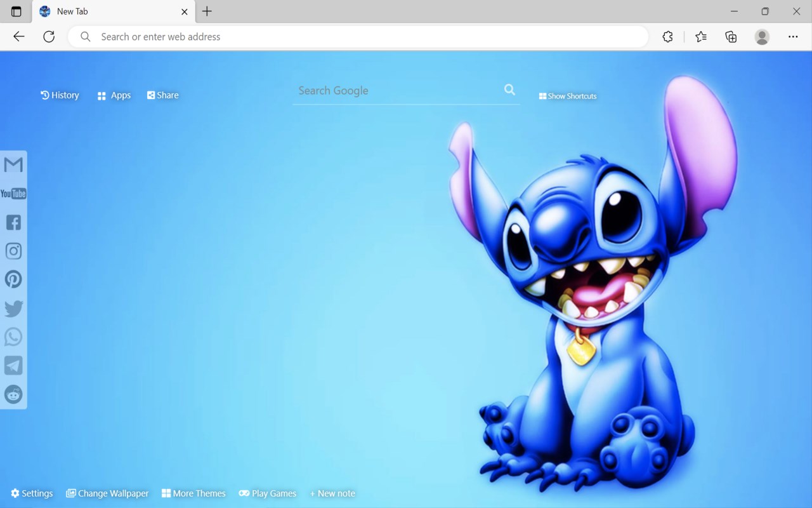Viewport: 812px width, 508px height.
Task: Open the Favorites star menu
Action: [700, 37]
